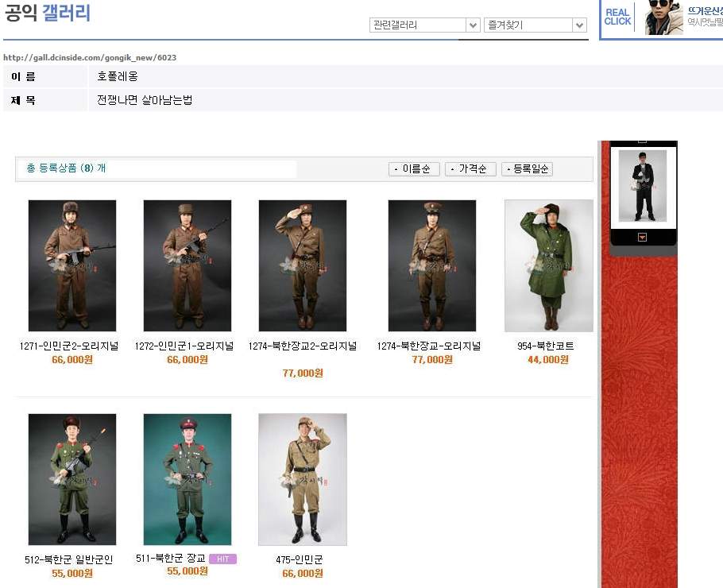Click the sunglasses man ad thumbnail
Screen dimensions: 723x588
pos(663,17)
